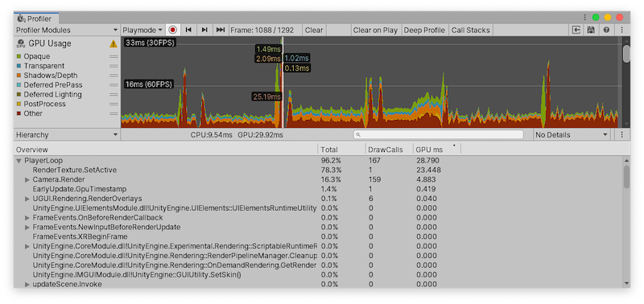Toggle PostProcess series visibility
Image resolution: width=644 pixels, height=304 pixels.
[19, 104]
